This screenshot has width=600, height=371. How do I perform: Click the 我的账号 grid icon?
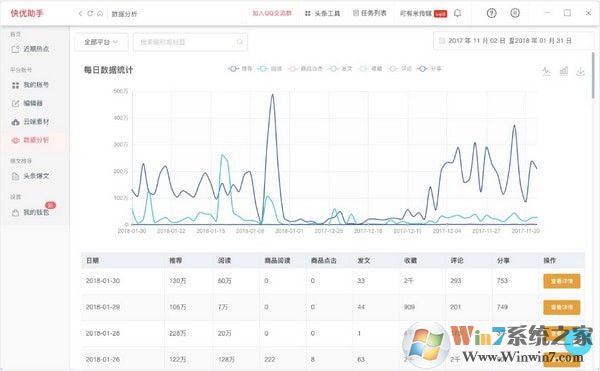(x=15, y=85)
